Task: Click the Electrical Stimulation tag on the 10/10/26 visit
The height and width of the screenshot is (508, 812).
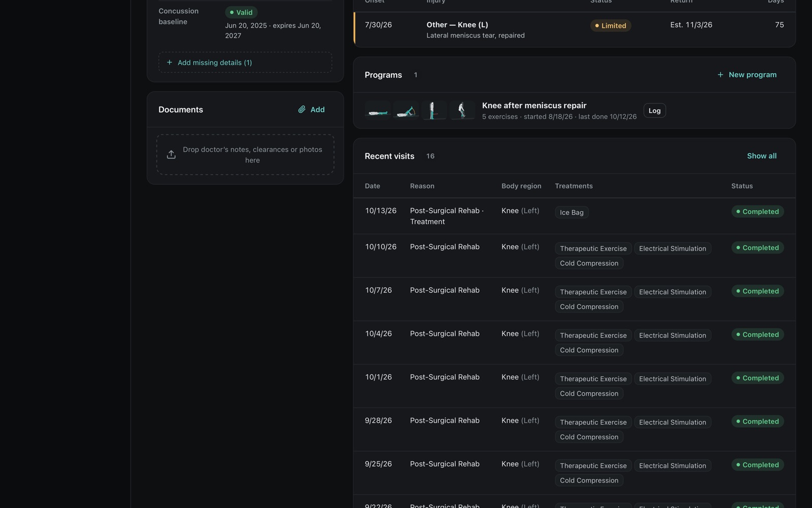Action: pyautogui.click(x=672, y=248)
